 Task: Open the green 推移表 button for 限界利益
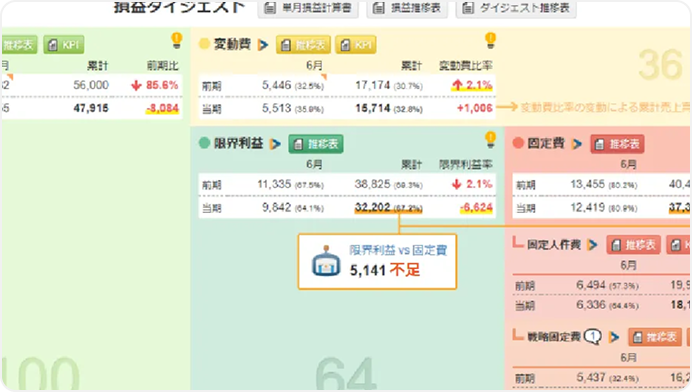[x=316, y=144]
